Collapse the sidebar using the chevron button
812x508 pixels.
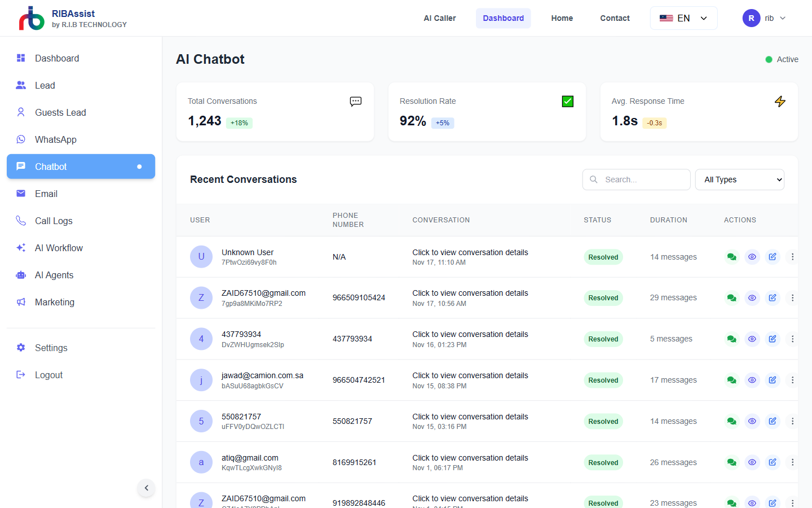tap(146, 488)
